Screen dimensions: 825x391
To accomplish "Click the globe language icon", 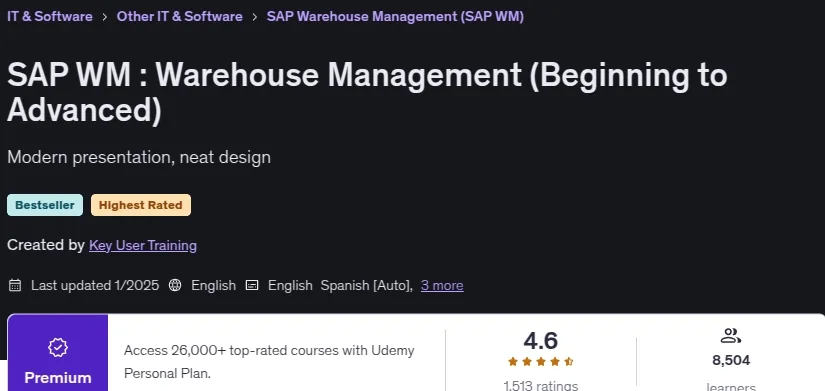I will [175, 285].
